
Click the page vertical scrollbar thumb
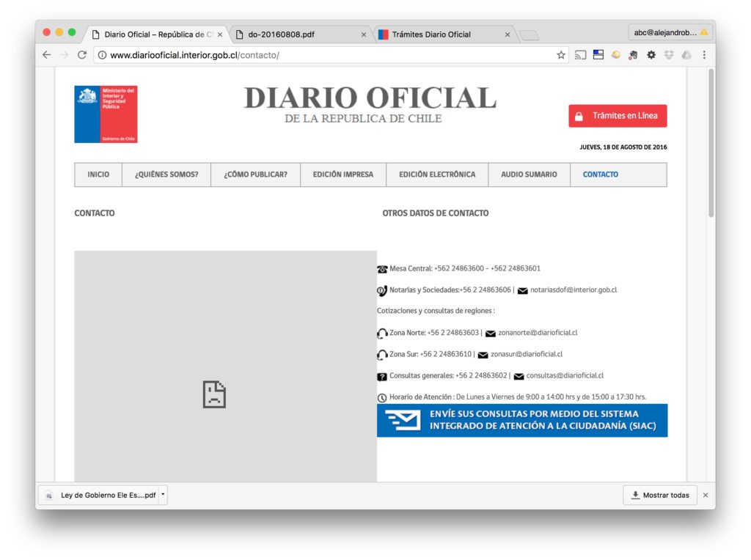pyautogui.click(x=711, y=143)
